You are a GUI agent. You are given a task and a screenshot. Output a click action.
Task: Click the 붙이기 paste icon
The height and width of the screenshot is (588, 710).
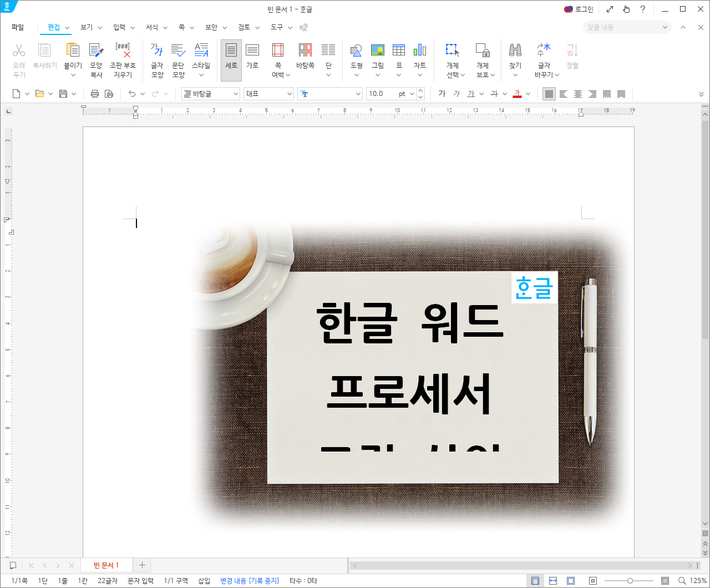(x=73, y=50)
